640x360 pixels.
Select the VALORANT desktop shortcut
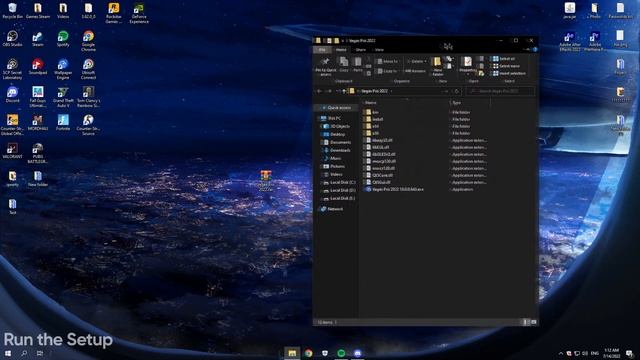coord(12,151)
